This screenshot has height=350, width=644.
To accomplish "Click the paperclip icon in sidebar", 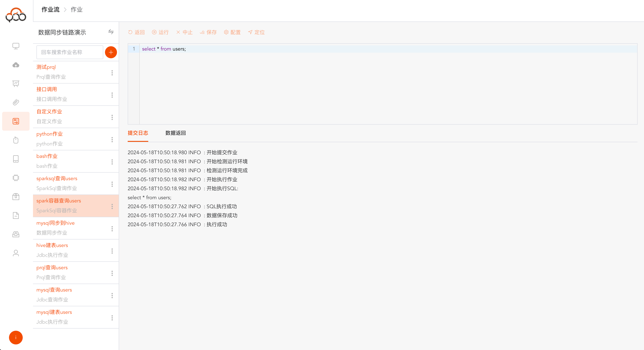I will (x=16, y=102).
